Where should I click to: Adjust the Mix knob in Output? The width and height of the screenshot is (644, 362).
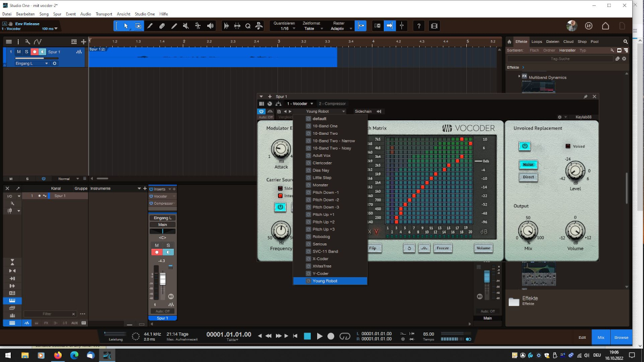pos(528,231)
